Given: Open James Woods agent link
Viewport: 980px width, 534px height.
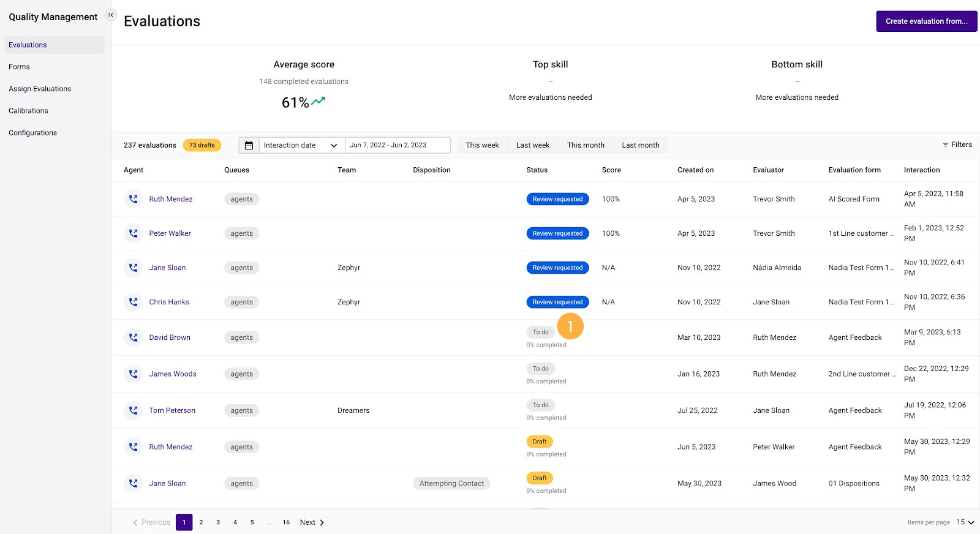Looking at the screenshot, I should (173, 374).
